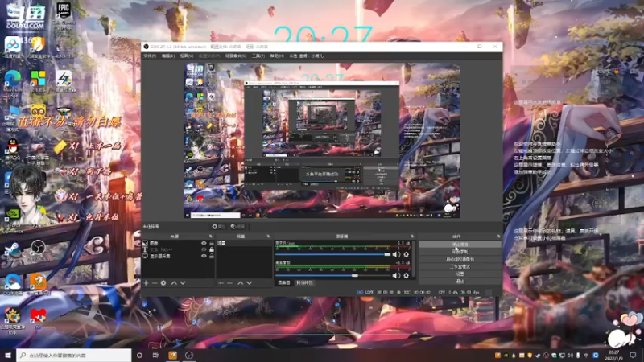Open the Windows Start menu
644x362 pixels.
click(x=8, y=355)
